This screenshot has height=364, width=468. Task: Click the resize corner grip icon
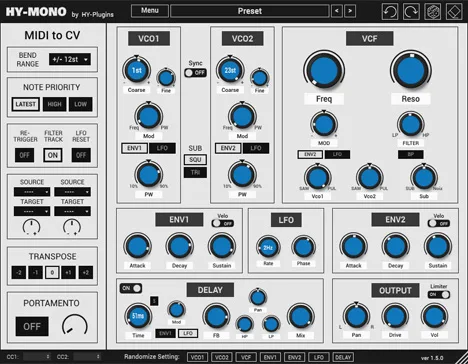(x=462, y=358)
